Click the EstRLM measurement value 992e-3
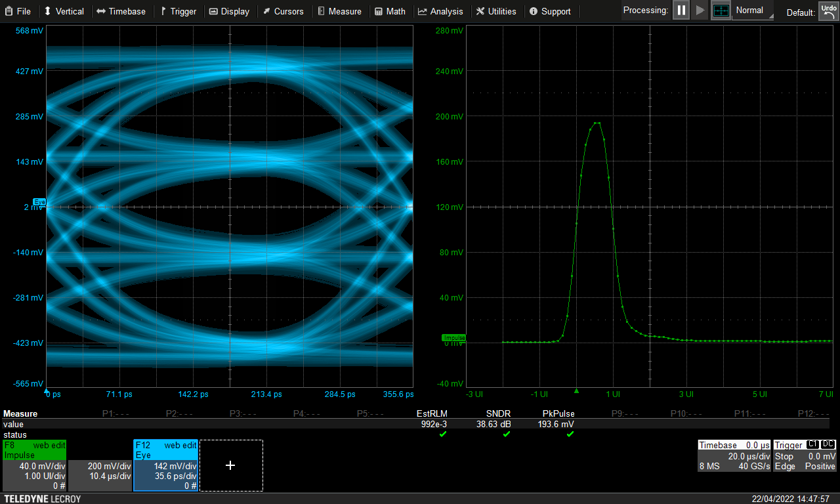This screenshot has height=504, width=840. (x=434, y=425)
